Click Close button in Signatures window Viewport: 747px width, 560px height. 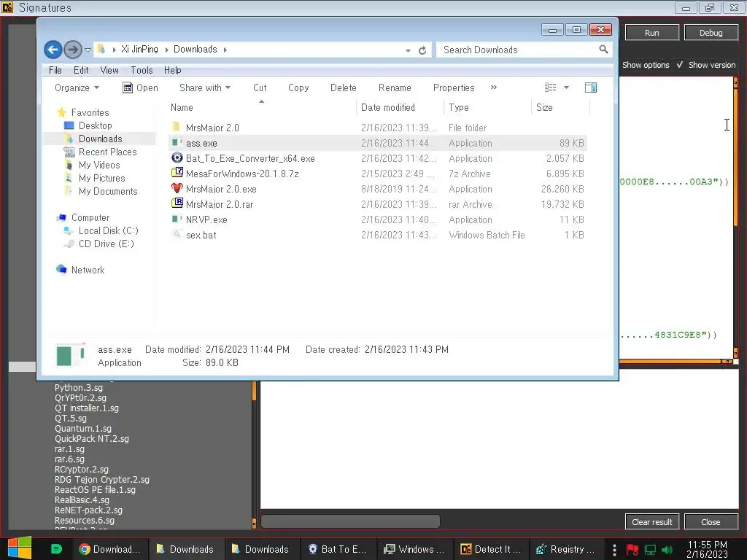pyautogui.click(x=711, y=522)
